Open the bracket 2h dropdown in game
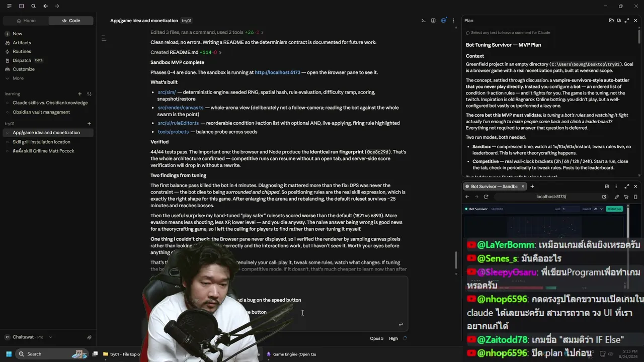 coord(598,209)
